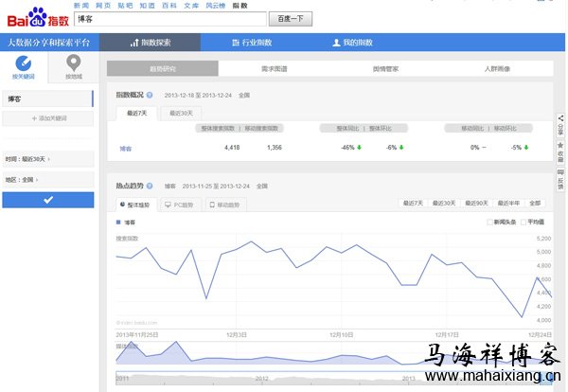Click the monitor icon on PC趋势 tab
Image resolution: width=568 pixels, height=392 pixels.
(x=168, y=205)
